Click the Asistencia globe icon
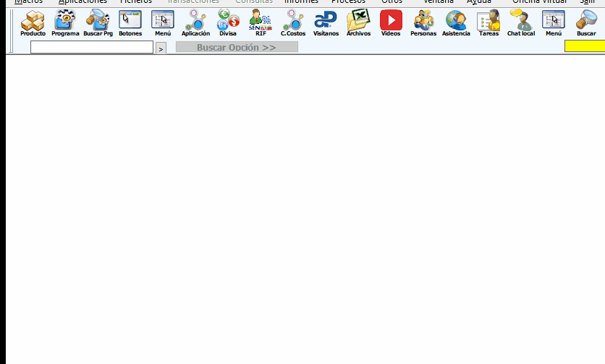Image resolution: width=605 pixels, height=364 pixels. pos(456,22)
